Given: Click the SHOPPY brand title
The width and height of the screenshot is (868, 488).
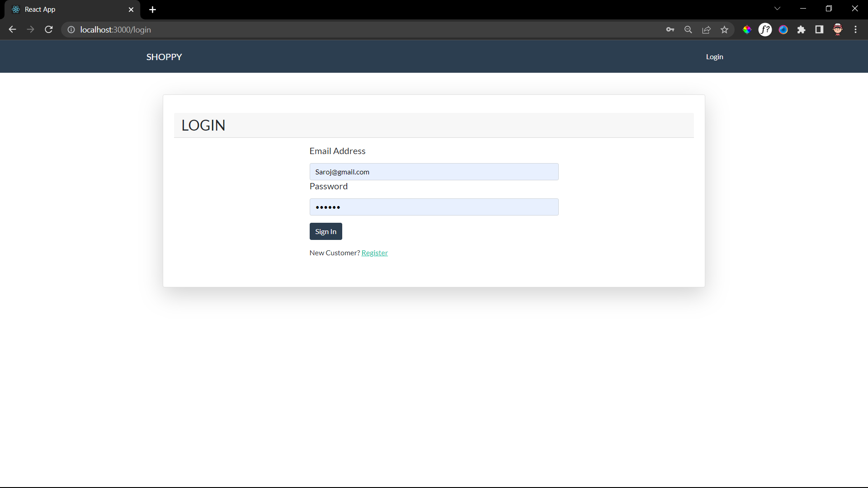Looking at the screenshot, I should (164, 56).
